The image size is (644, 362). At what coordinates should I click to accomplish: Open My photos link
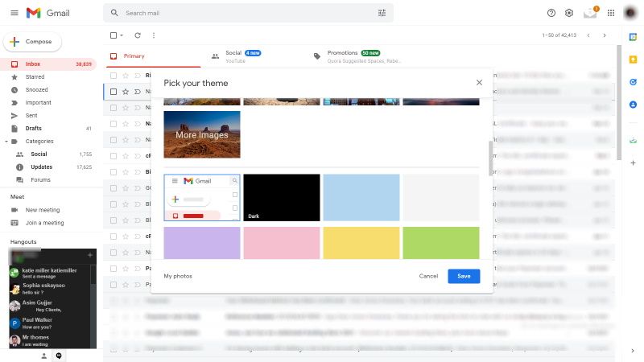pyautogui.click(x=178, y=276)
